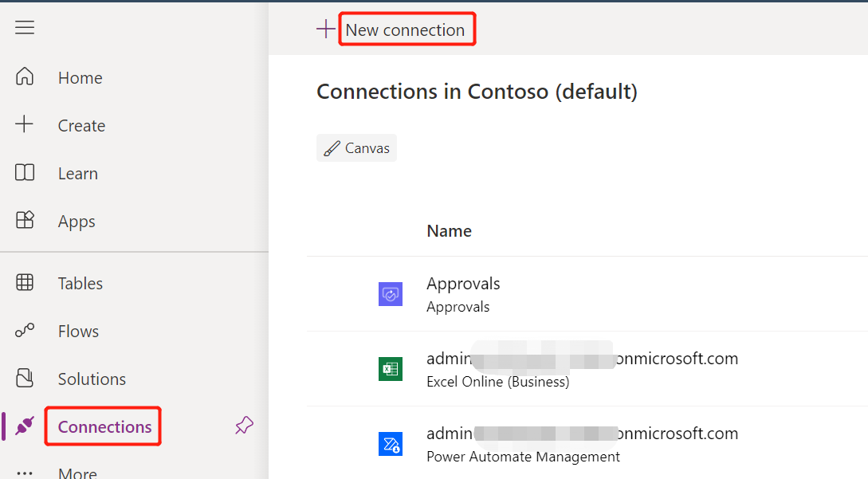Select Connections in the left navigation
This screenshot has height=479, width=868.
coord(102,426)
